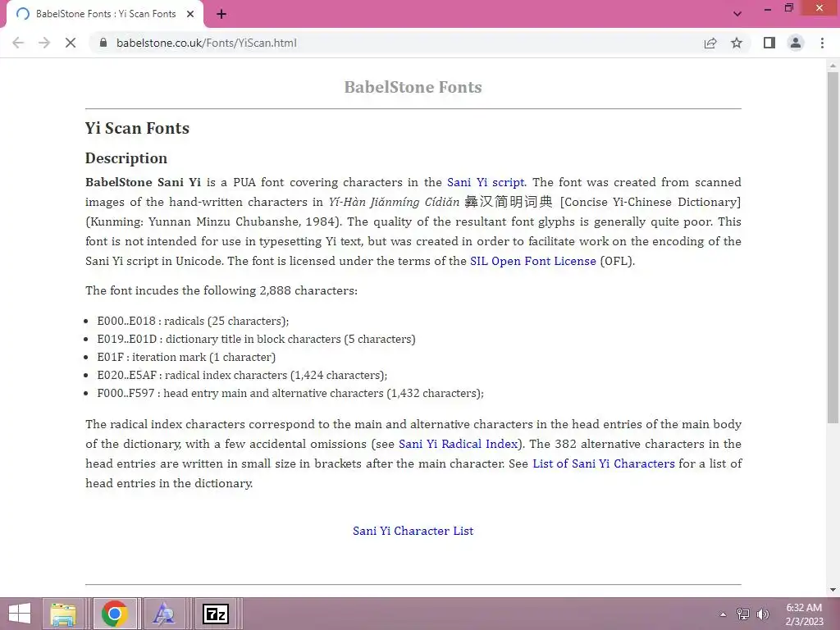The image size is (840, 630).
Task: Click the address bar URL
Action: coord(206,43)
